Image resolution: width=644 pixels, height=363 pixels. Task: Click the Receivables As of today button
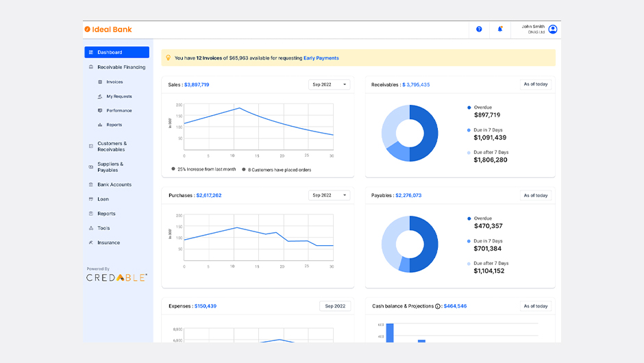click(x=535, y=85)
